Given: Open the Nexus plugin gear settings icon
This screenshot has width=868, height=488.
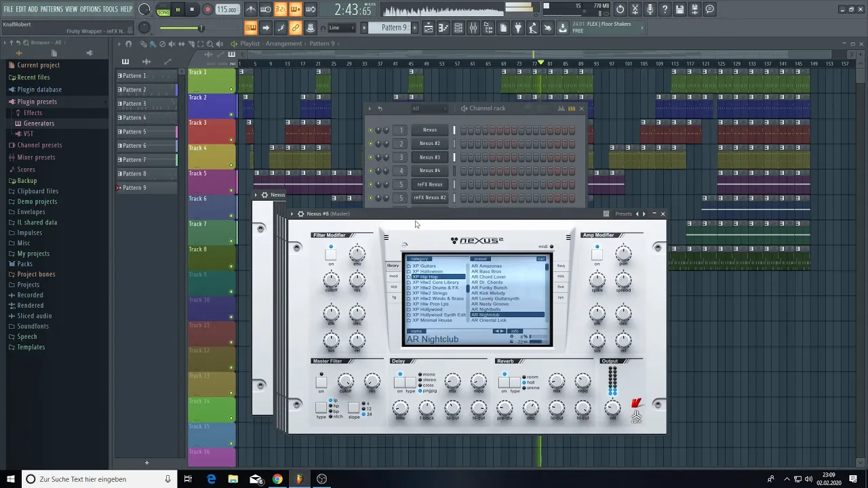Looking at the screenshot, I should pos(301,214).
